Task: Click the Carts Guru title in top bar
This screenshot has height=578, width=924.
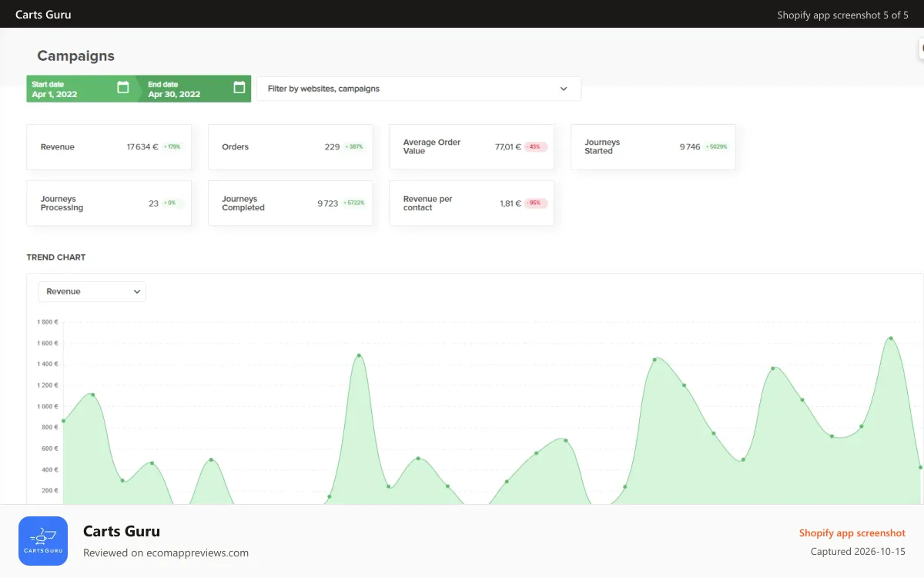Action: [43, 14]
